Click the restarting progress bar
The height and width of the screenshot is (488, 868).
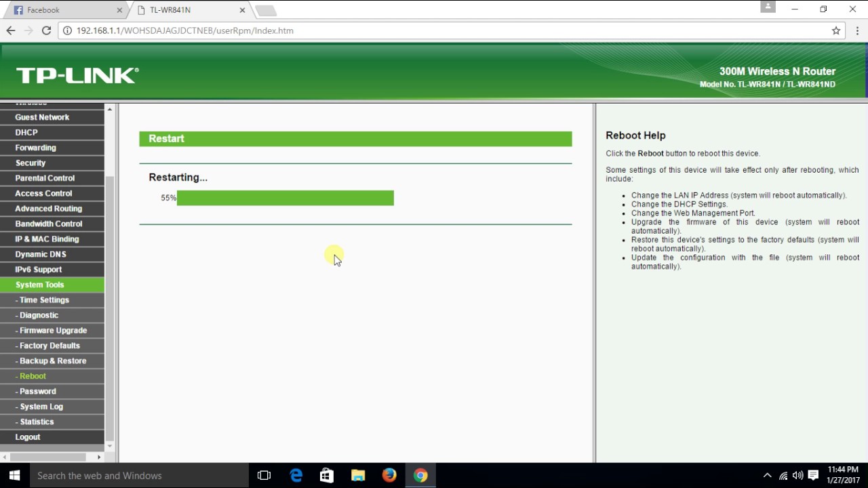[x=285, y=198]
